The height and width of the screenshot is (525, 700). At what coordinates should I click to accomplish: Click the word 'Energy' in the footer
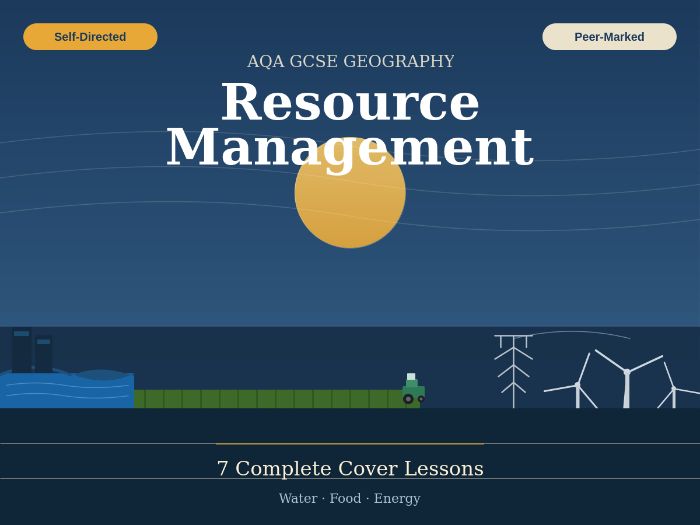(x=397, y=499)
